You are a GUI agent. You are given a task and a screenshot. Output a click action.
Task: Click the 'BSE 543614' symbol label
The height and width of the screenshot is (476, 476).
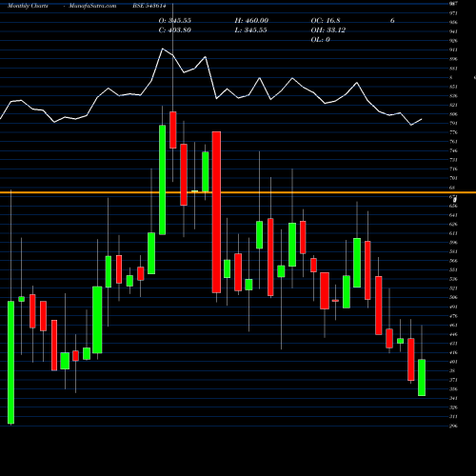(149, 6)
